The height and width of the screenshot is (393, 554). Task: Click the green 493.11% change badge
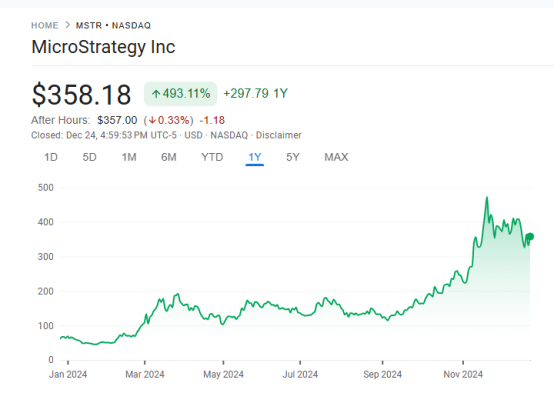pyautogui.click(x=180, y=94)
